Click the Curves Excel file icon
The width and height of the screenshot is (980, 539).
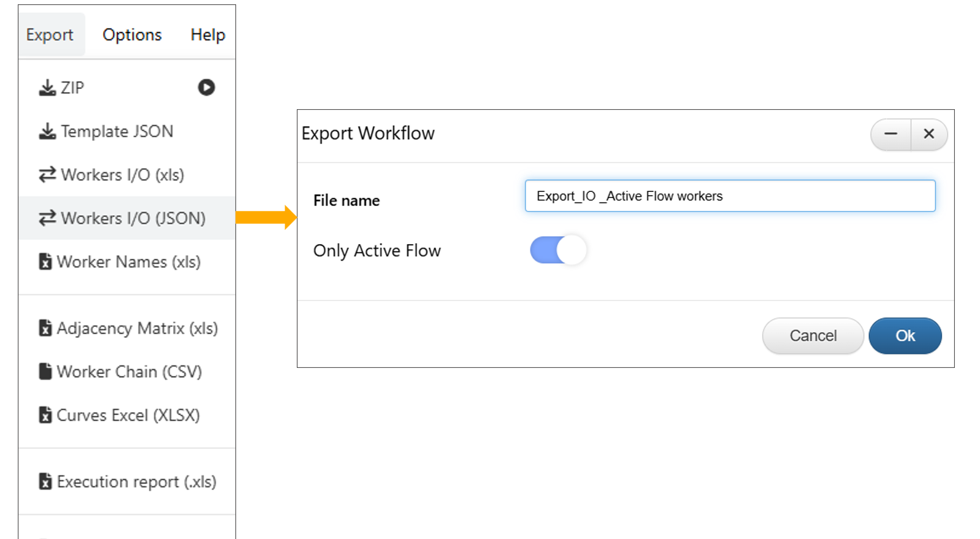(x=45, y=415)
